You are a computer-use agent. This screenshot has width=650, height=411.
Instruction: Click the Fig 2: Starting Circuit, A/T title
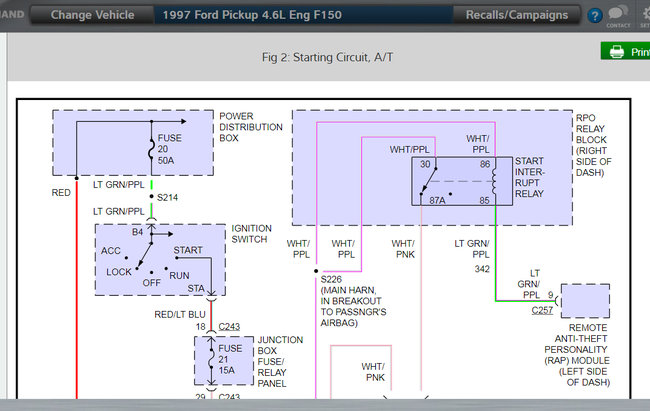pyautogui.click(x=327, y=57)
